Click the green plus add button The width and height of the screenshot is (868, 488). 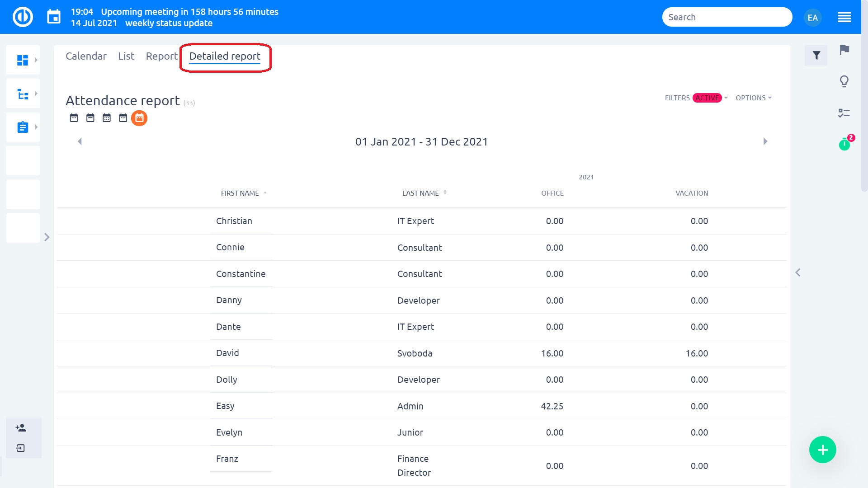pos(822,450)
